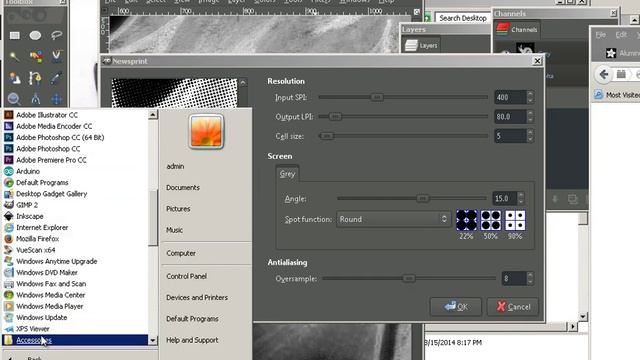Screen dimensions: 640x360
Task: Adjust Output LPI stepper arrows
Action: click(x=530, y=117)
